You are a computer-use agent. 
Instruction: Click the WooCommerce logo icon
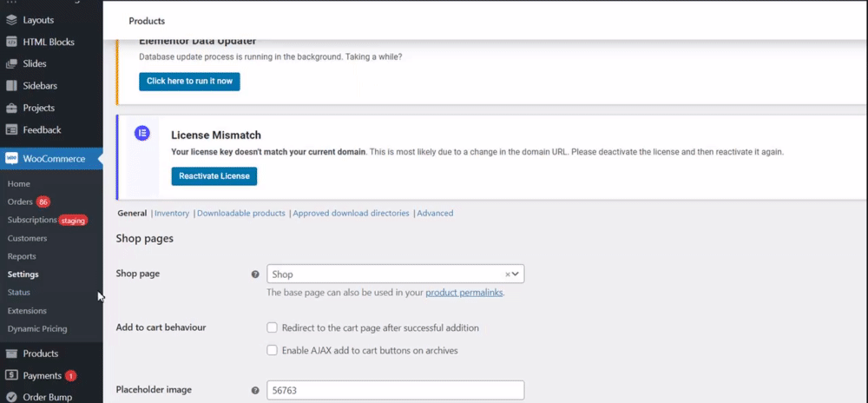(x=11, y=159)
